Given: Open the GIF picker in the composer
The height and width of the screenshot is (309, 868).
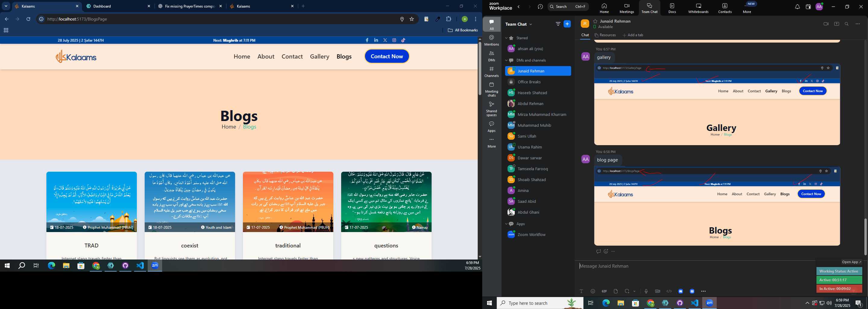Looking at the screenshot, I should pyautogui.click(x=604, y=291).
